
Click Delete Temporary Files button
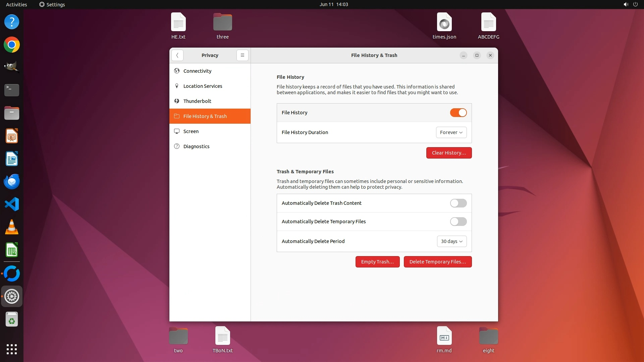pyautogui.click(x=437, y=262)
